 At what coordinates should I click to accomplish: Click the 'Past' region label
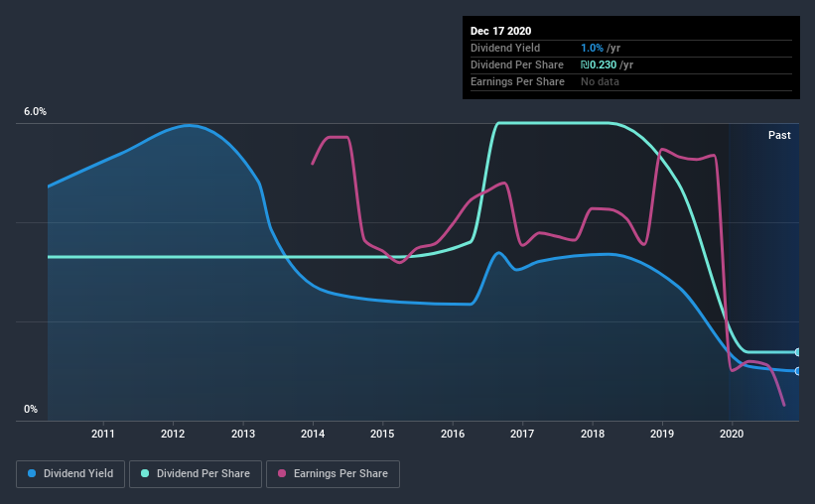point(779,136)
